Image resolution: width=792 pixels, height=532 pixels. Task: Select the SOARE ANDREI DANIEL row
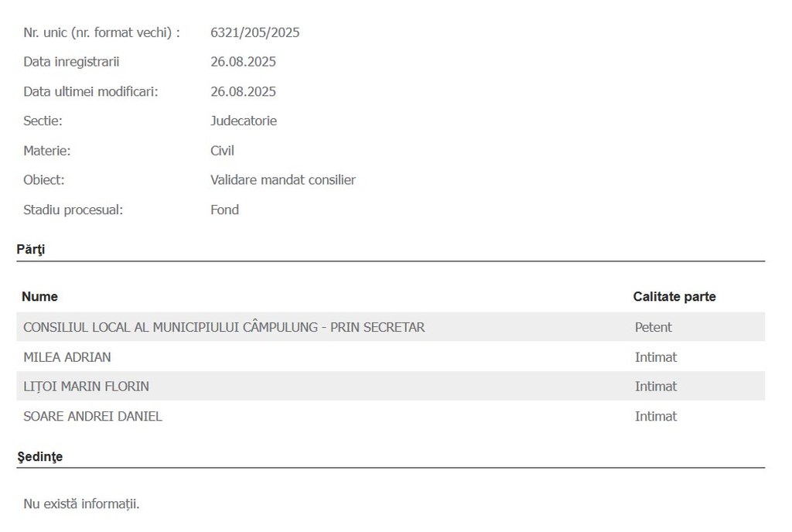pos(391,416)
